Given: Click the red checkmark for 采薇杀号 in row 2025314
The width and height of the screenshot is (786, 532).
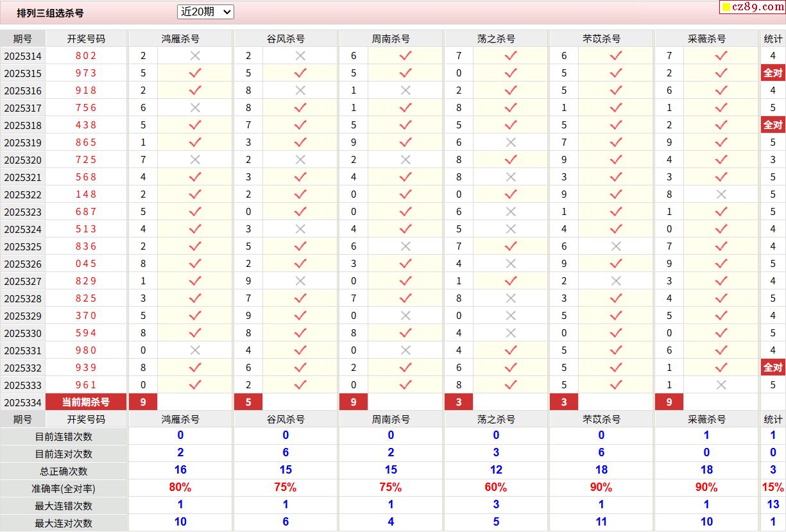Looking at the screenshot, I should (x=721, y=56).
